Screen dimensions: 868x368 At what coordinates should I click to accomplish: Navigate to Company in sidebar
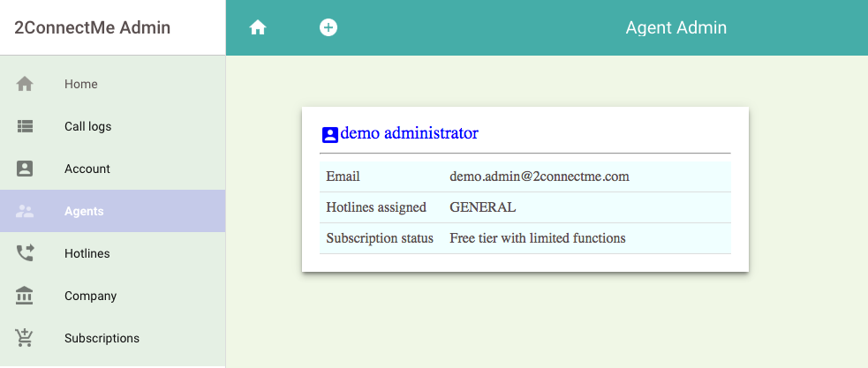(x=90, y=296)
